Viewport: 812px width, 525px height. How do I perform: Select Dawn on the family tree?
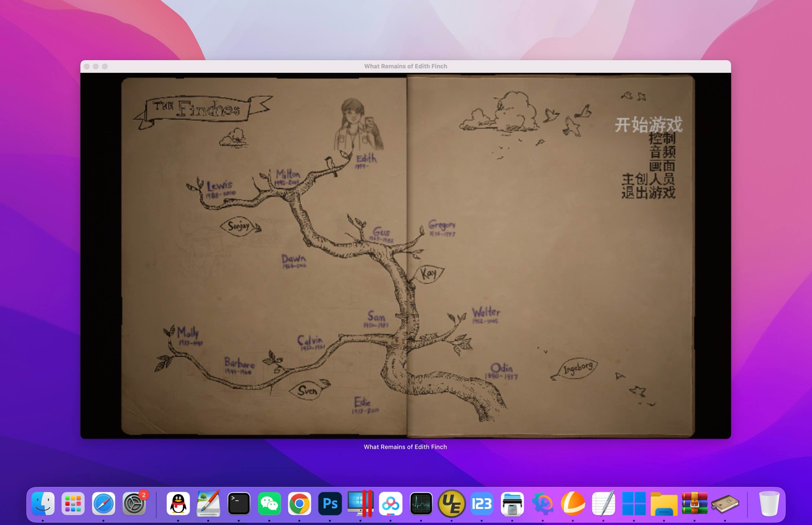point(294,259)
